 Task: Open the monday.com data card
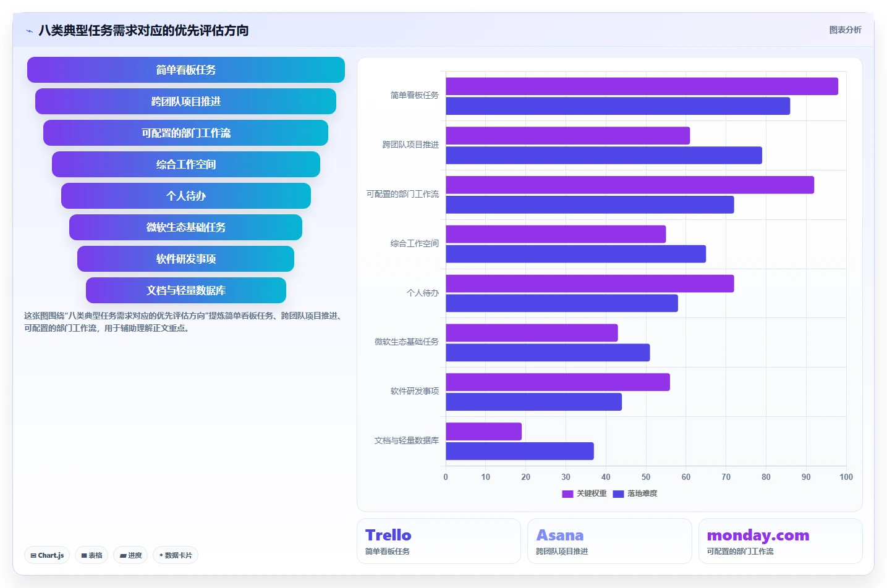pos(781,541)
